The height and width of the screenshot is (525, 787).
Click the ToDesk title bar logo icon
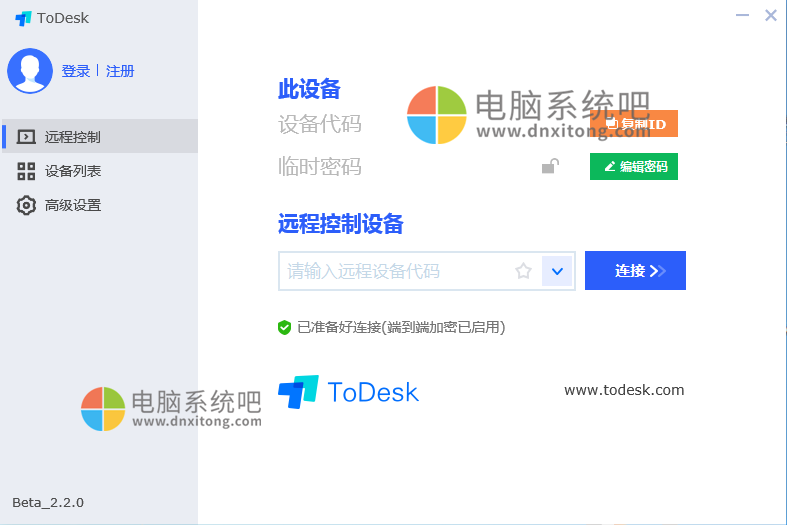click(x=23, y=19)
